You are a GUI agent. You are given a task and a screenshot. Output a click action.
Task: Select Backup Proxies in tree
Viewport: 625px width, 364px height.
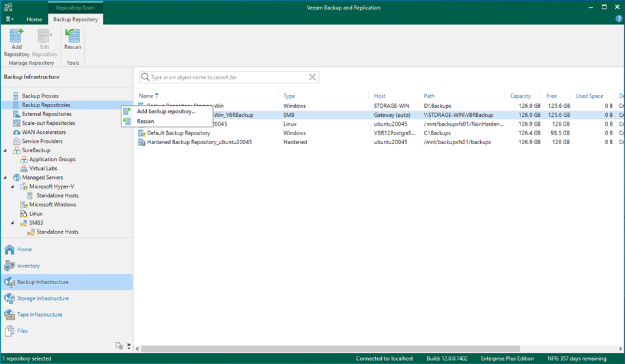pyautogui.click(x=40, y=96)
